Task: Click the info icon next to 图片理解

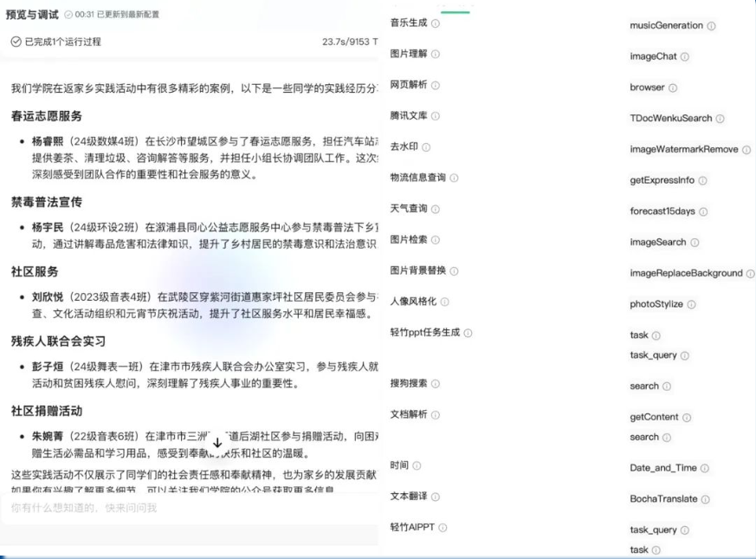Action: point(436,54)
